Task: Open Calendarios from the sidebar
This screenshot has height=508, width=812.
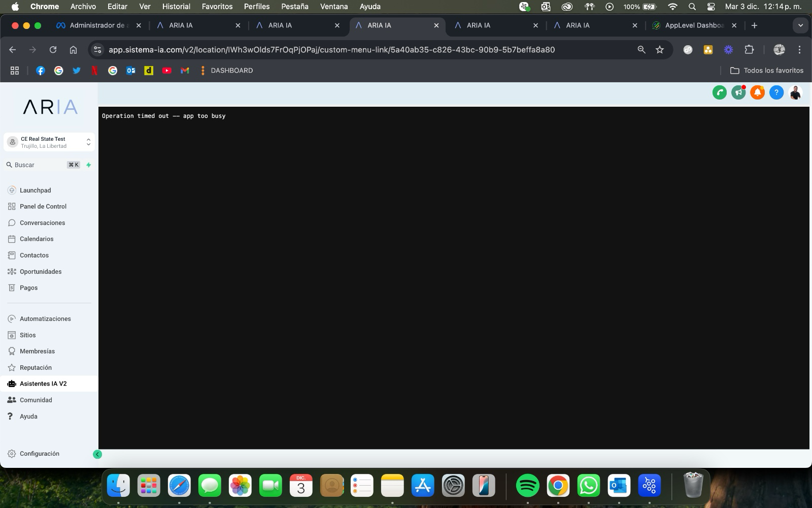Action: [x=37, y=239]
